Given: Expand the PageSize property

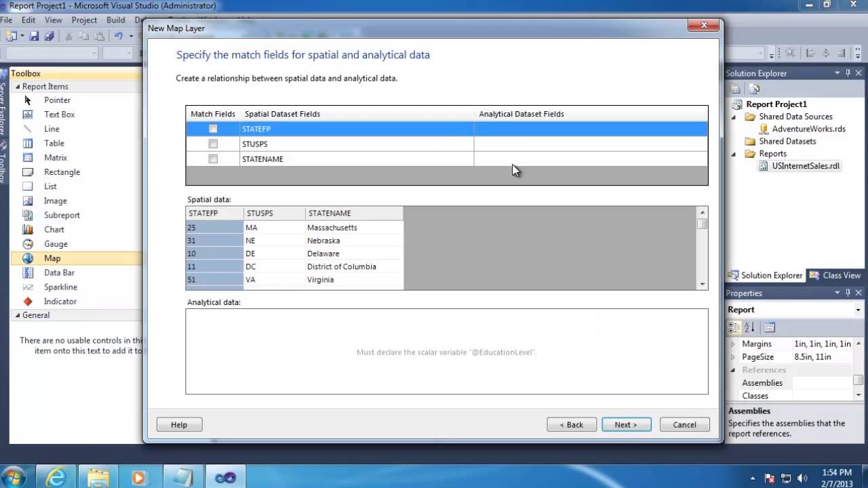Looking at the screenshot, I should coord(732,357).
